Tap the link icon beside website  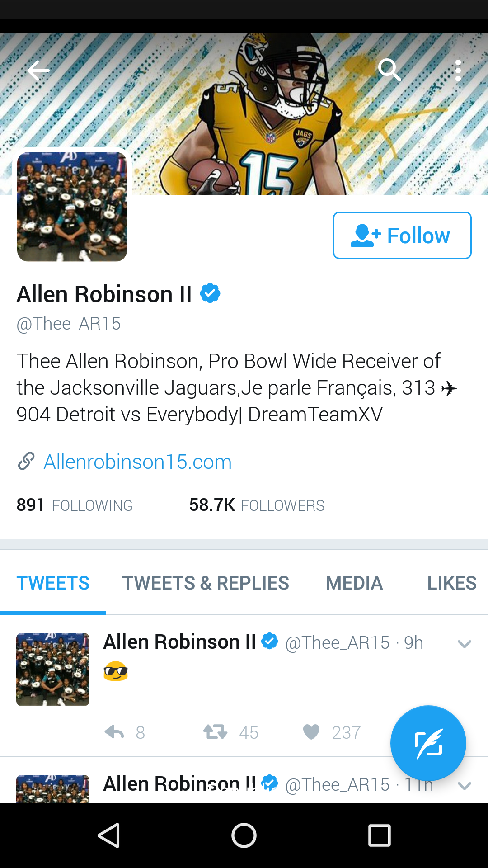pyautogui.click(x=26, y=461)
